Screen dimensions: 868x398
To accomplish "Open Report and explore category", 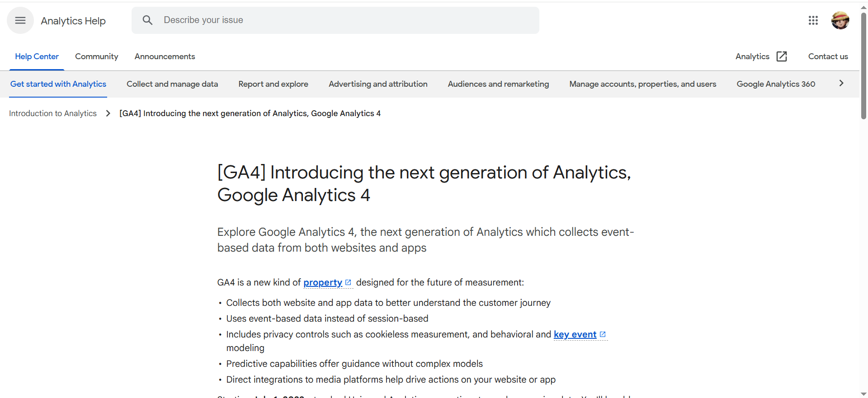I will point(273,84).
